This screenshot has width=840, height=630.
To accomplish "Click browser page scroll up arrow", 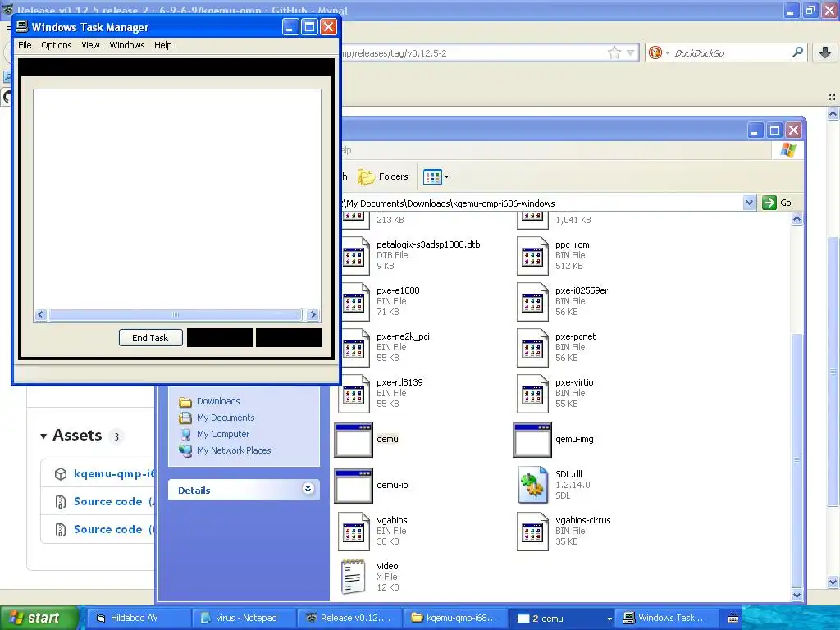I will coord(833,113).
